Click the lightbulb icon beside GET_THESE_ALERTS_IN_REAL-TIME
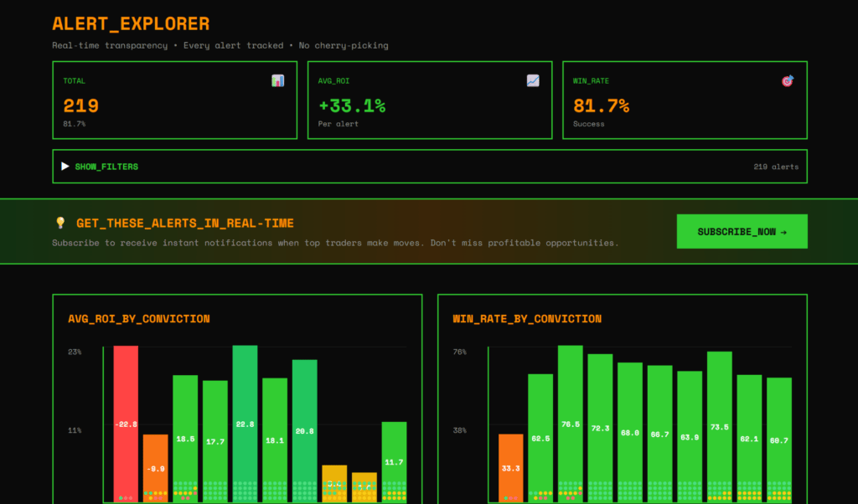858x504 pixels. click(60, 223)
